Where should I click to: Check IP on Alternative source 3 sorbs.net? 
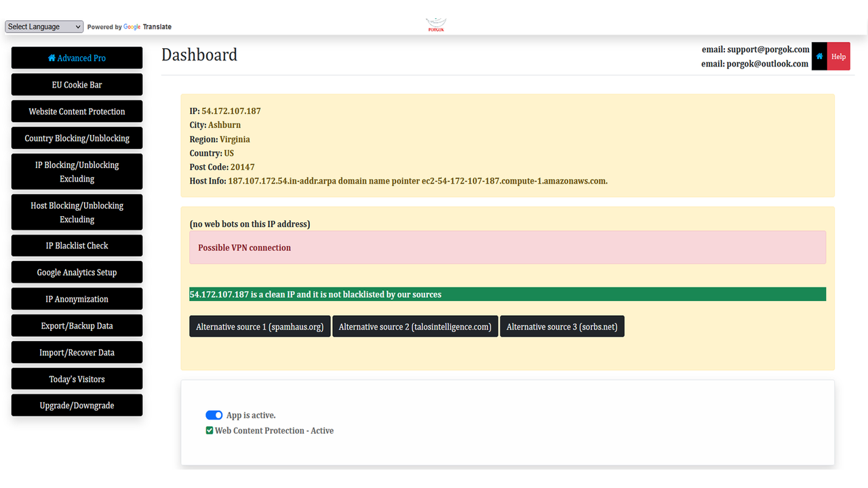pos(562,327)
